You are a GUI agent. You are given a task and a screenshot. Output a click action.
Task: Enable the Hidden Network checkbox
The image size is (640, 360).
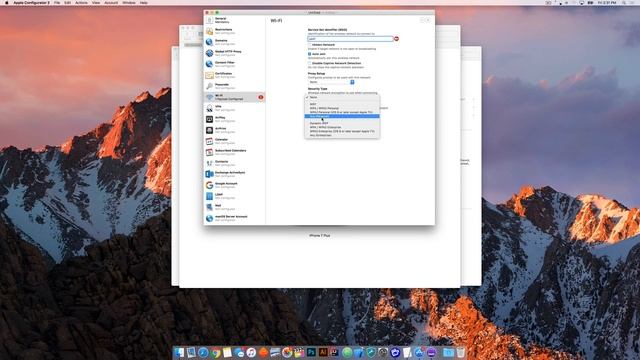click(309, 45)
